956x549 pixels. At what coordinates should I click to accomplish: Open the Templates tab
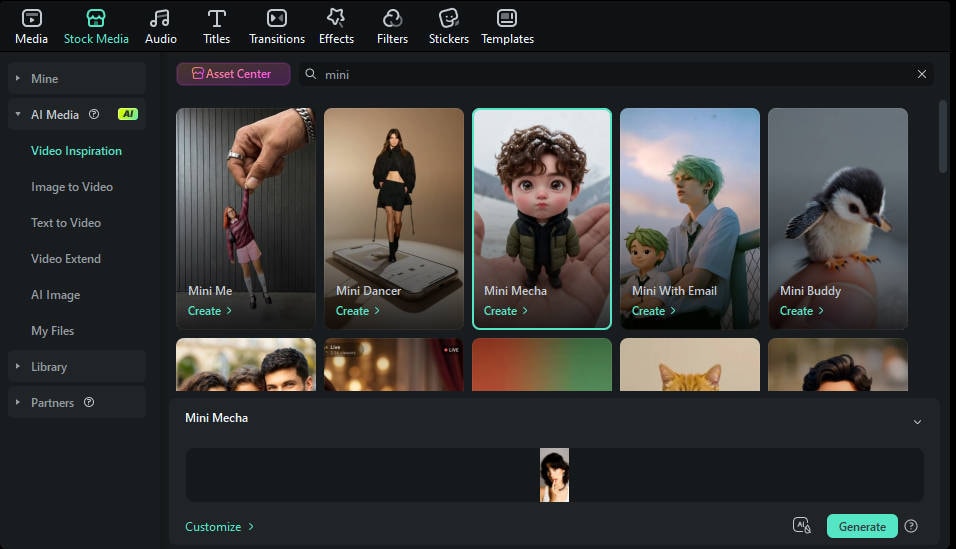[507, 27]
